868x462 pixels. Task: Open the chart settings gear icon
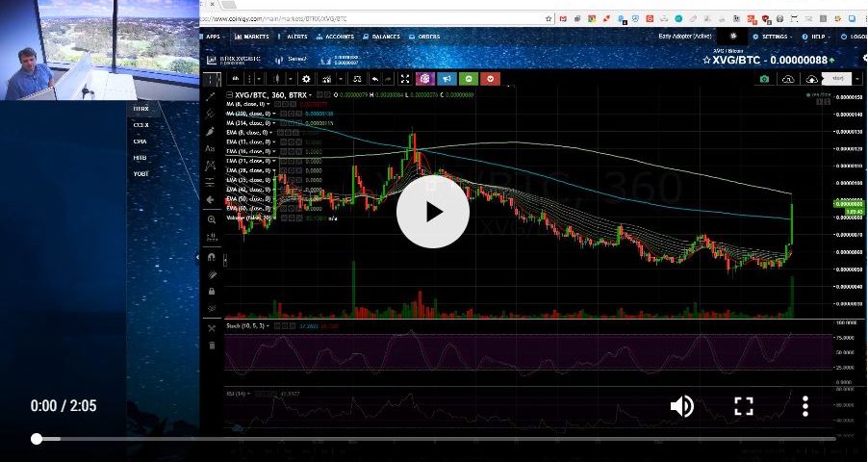click(306, 79)
